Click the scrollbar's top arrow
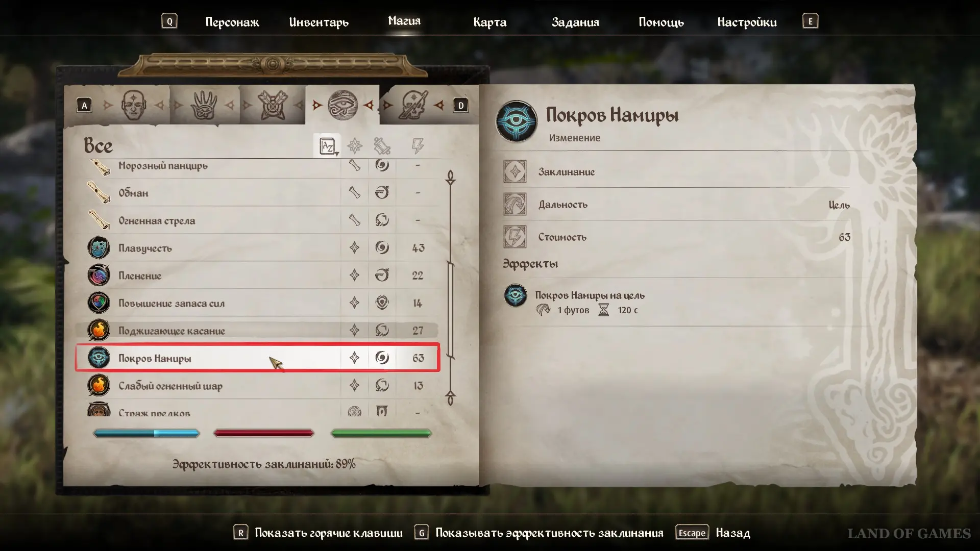Image resolution: width=980 pixels, height=551 pixels. (x=450, y=178)
